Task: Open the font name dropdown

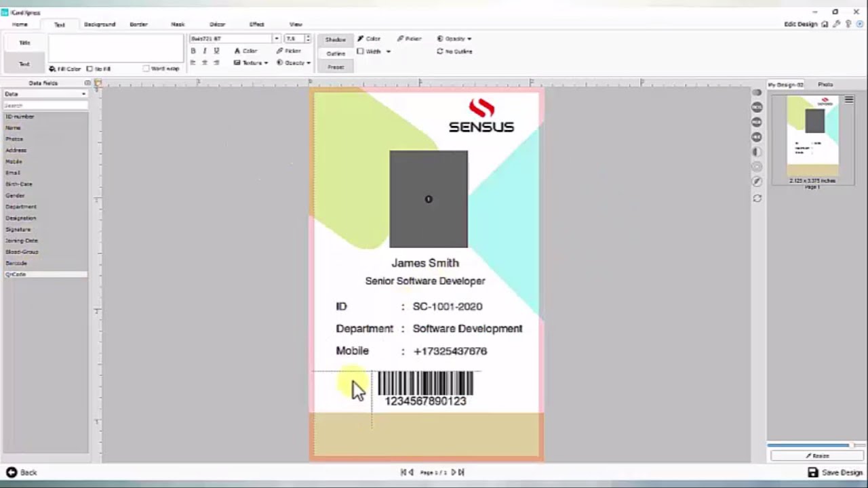Action: tap(276, 39)
